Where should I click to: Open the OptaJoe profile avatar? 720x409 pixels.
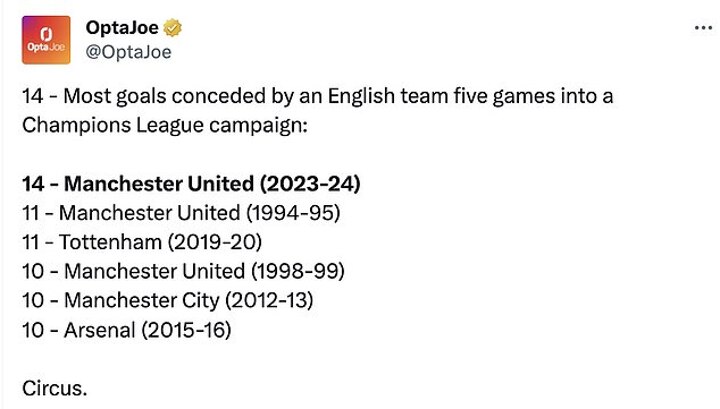coord(46,41)
